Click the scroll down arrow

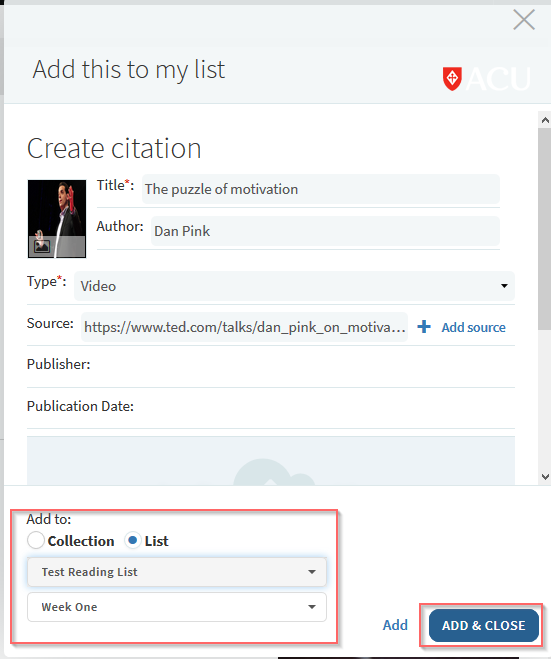[545, 477]
